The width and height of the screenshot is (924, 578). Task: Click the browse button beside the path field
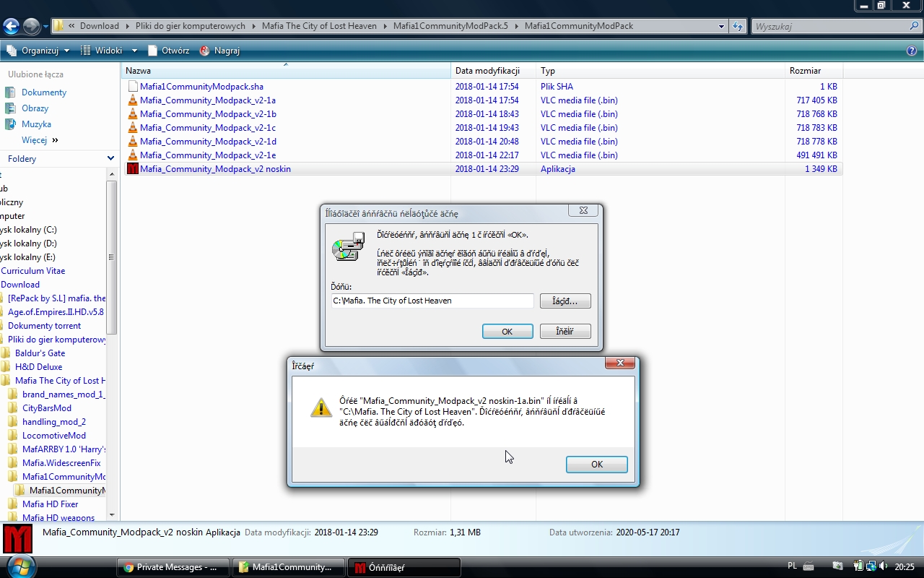pos(565,301)
